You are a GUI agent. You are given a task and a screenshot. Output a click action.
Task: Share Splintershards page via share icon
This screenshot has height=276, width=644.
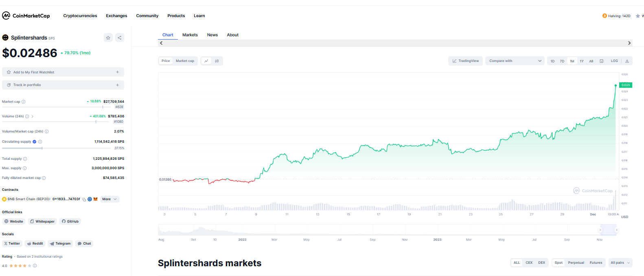pyautogui.click(x=120, y=38)
